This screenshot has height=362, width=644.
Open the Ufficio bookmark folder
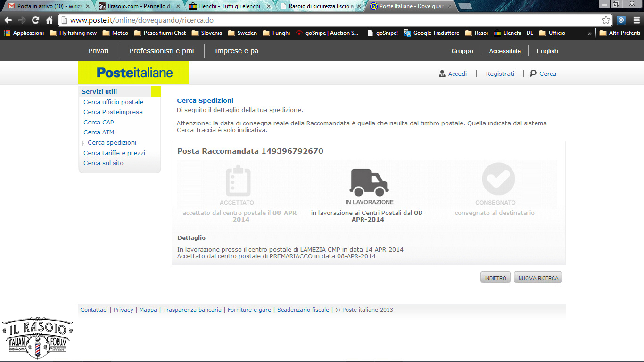552,33
